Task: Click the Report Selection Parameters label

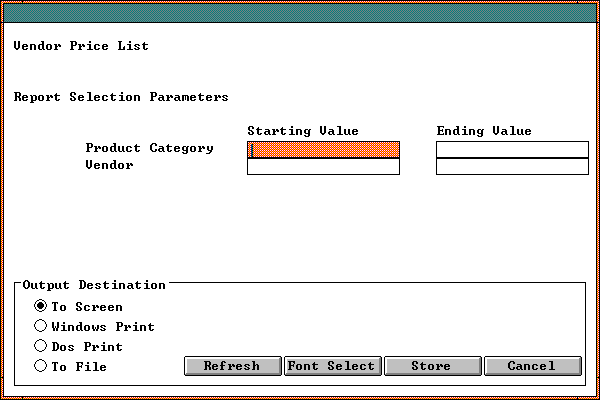Action: coord(121,97)
